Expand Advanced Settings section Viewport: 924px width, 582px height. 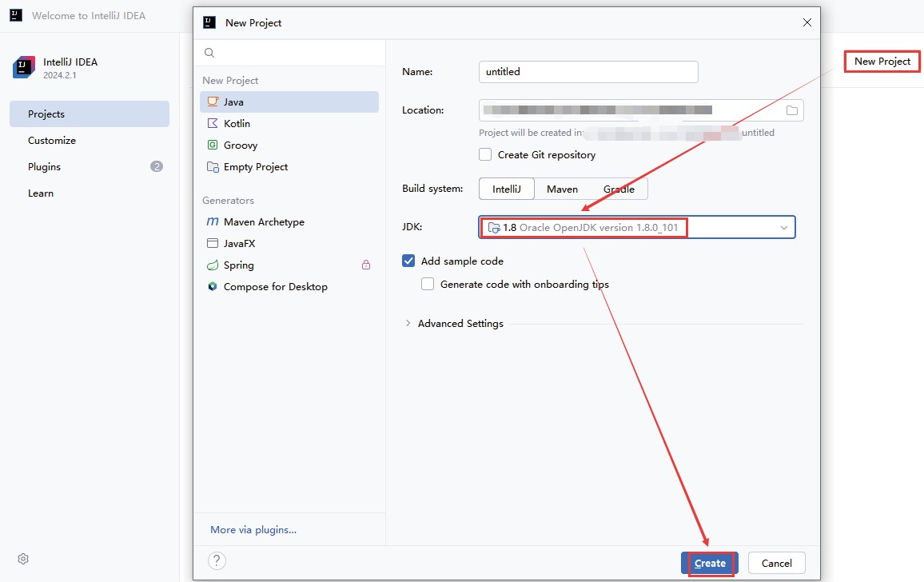pos(408,323)
